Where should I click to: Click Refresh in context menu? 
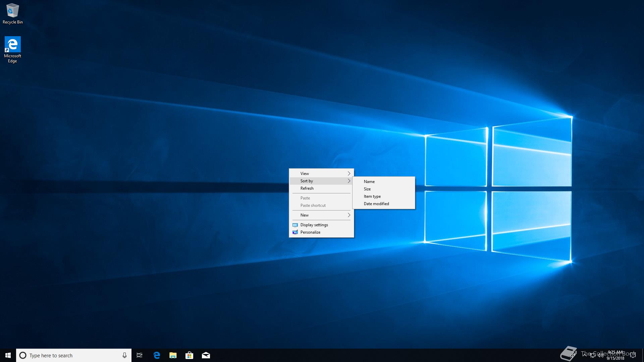click(307, 188)
